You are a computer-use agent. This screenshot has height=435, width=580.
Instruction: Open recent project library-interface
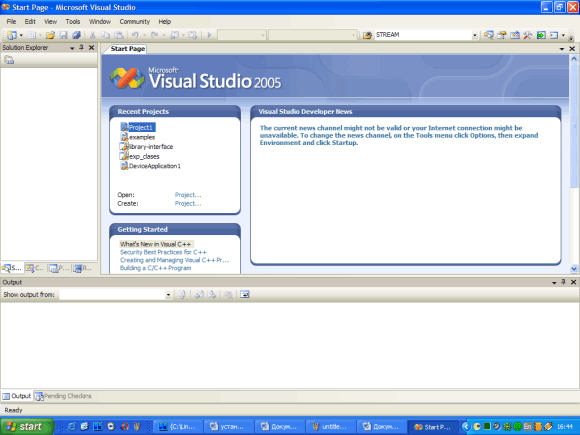pyautogui.click(x=146, y=146)
